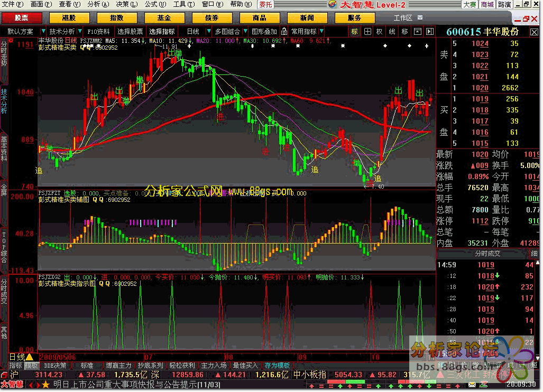Click the 商城 button in title bar

coord(487,5)
